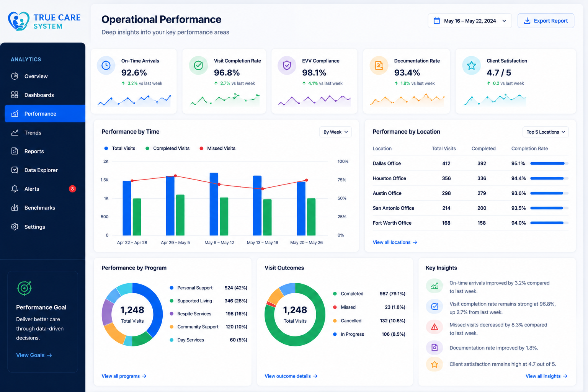Click the missed visits warning triangle icon
The image size is (588, 392).
pos(434,327)
